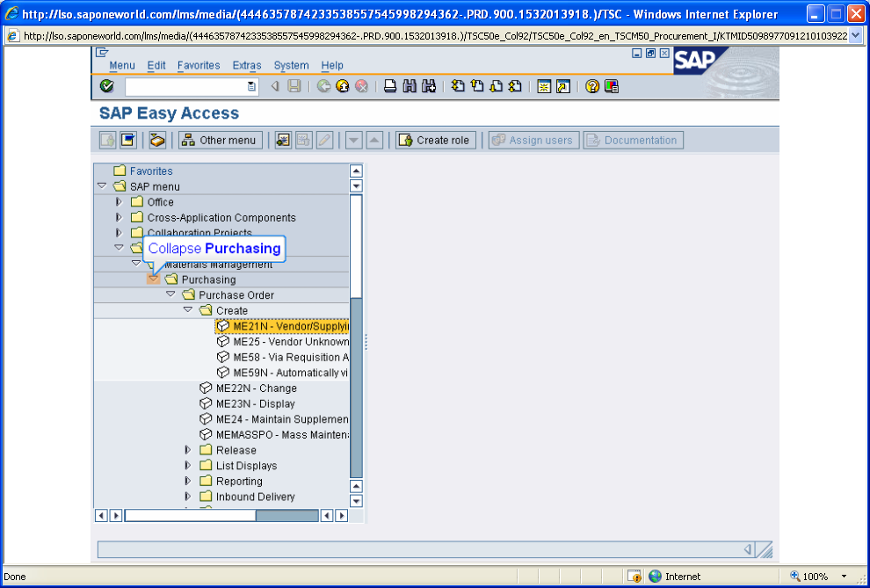Viewport: 870px width, 588px height.
Task: Click the Create role button
Action: [x=436, y=141]
